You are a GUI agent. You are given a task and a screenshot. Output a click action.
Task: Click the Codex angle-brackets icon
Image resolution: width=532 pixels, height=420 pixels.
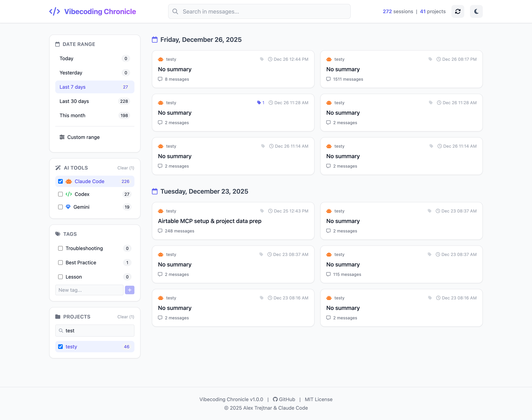click(x=68, y=194)
